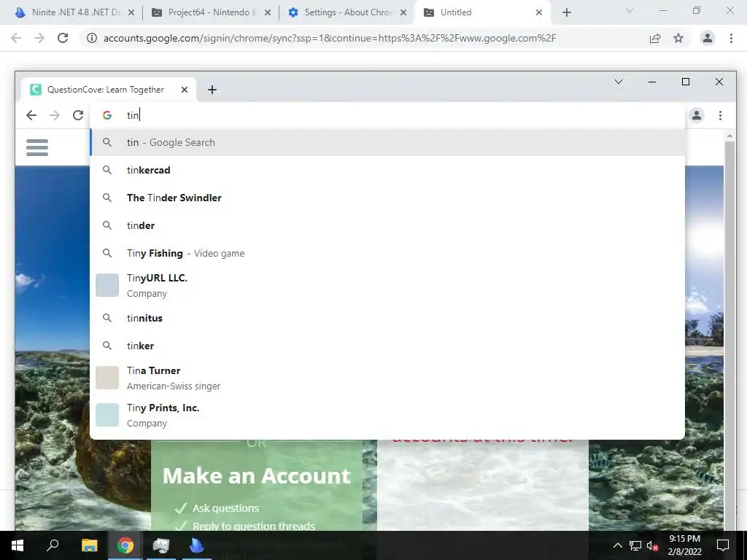Close the Untitled tab
The height and width of the screenshot is (560, 747).
click(x=539, y=12)
